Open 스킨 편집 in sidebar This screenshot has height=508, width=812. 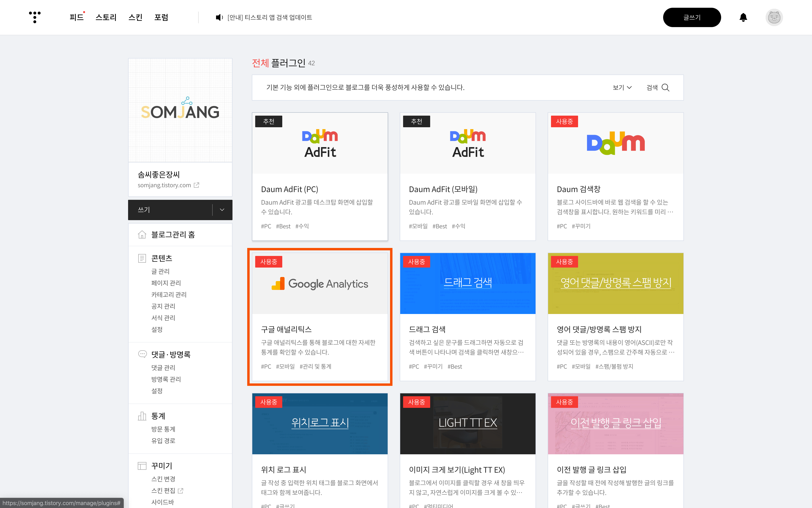163,491
